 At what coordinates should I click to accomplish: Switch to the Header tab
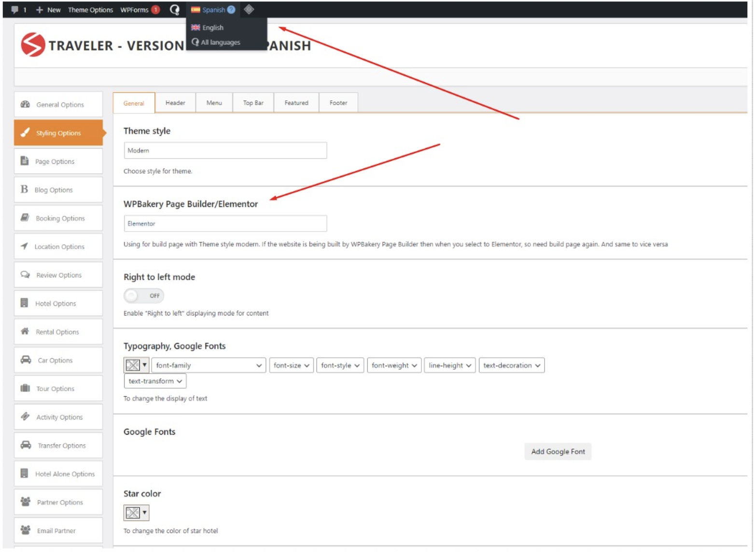tap(175, 103)
